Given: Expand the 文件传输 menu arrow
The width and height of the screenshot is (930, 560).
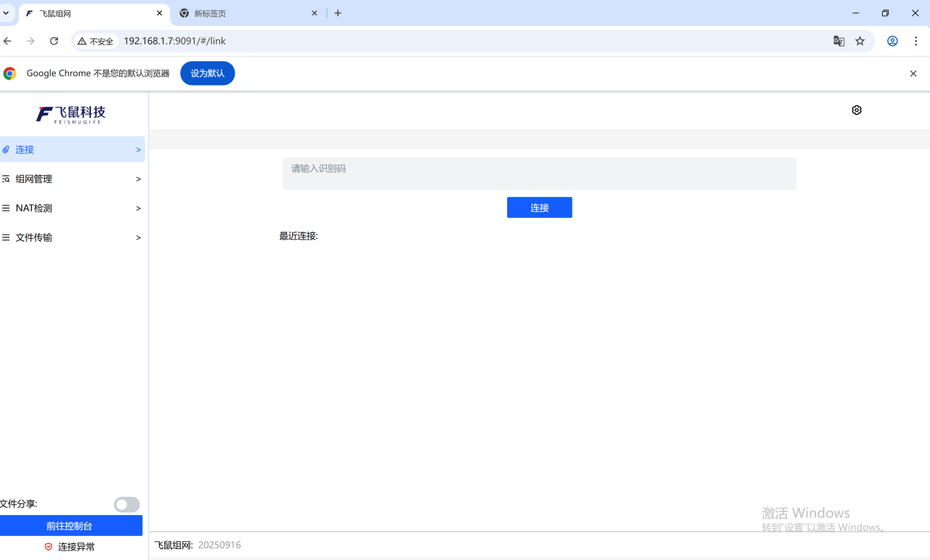Looking at the screenshot, I should coord(138,238).
